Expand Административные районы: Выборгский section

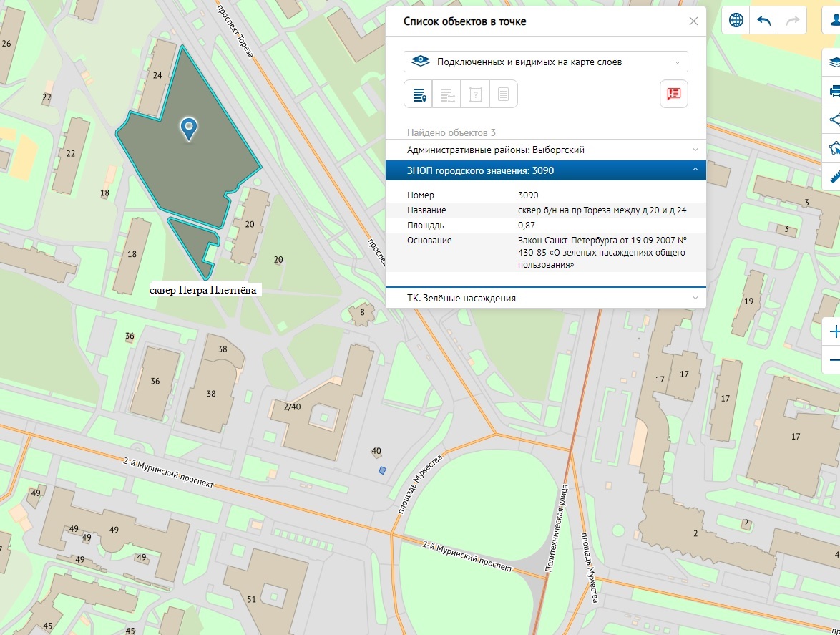pos(545,150)
